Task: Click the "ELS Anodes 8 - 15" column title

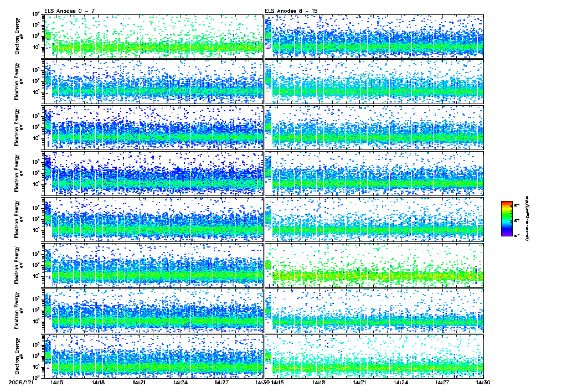Action: coord(291,11)
